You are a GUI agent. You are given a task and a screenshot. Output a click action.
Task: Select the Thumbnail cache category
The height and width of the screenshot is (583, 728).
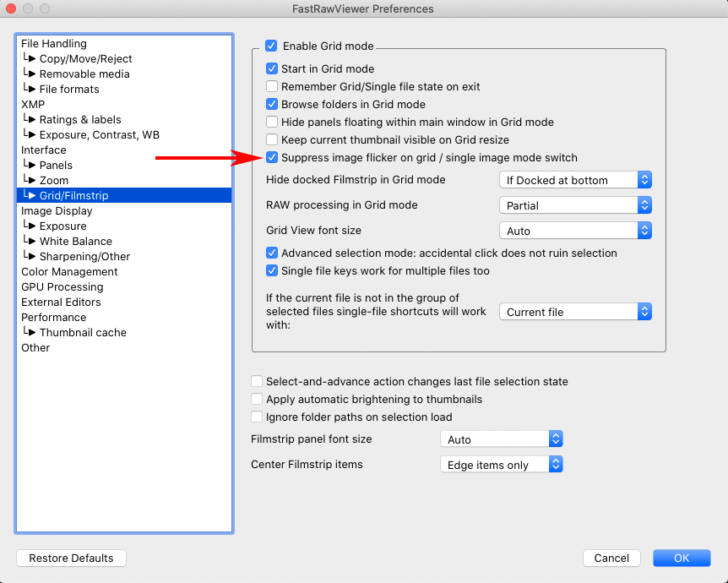point(83,333)
